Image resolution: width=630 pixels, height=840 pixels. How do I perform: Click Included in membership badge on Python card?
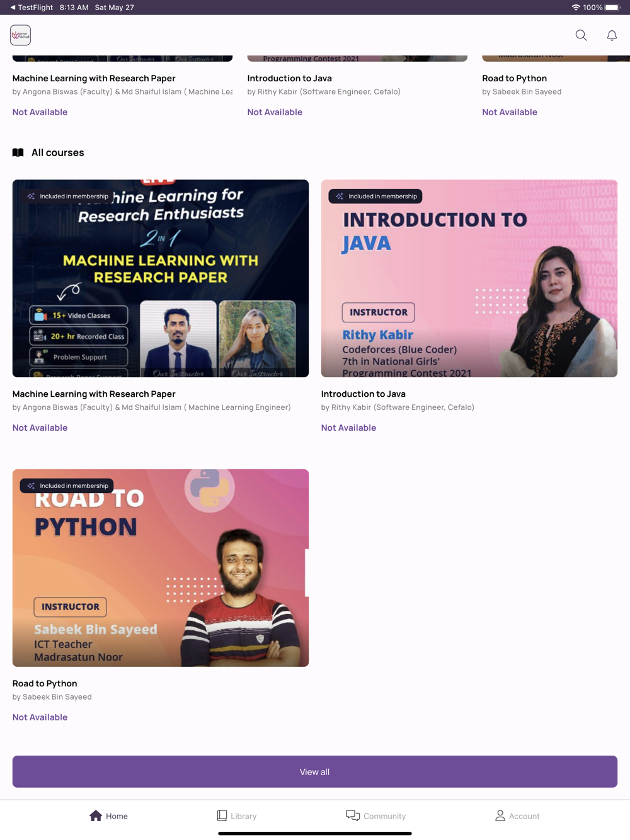click(67, 485)
